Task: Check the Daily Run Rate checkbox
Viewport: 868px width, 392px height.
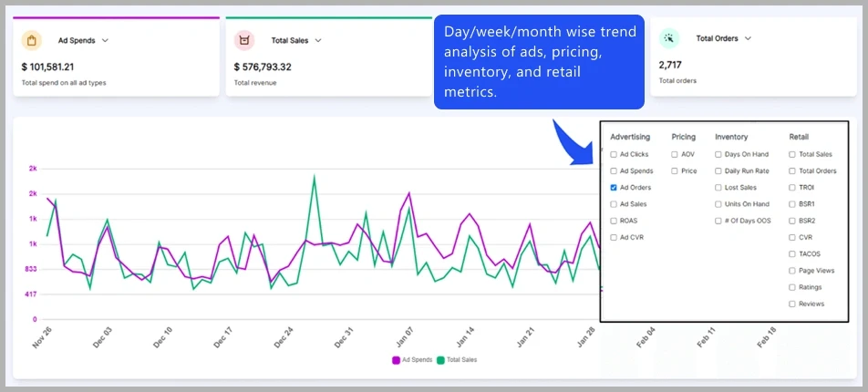Action: click(x=718, y=171)
